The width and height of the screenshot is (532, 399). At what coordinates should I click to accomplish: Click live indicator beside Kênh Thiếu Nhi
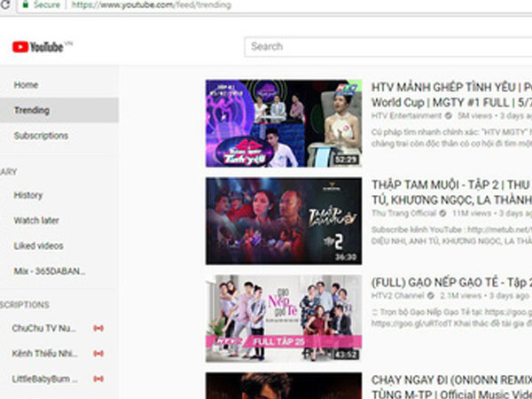point(98,354)
